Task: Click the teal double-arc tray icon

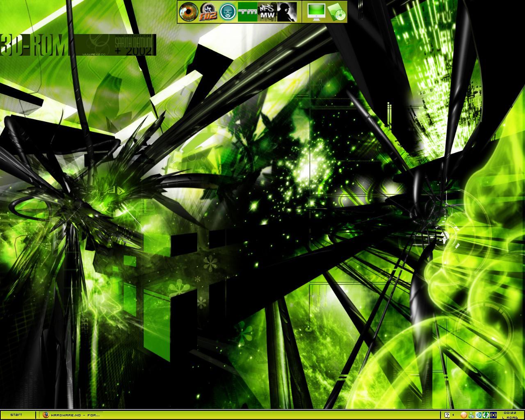Action: pos(479,415)
